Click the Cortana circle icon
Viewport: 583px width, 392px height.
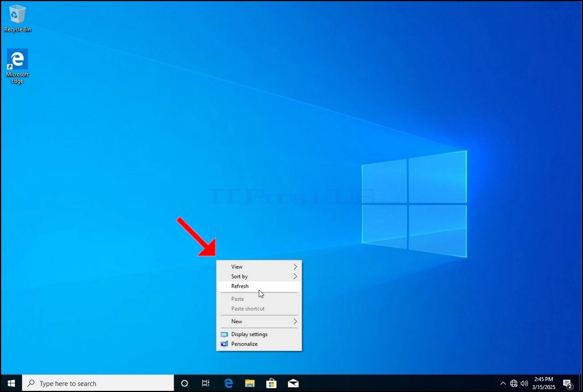184,383
